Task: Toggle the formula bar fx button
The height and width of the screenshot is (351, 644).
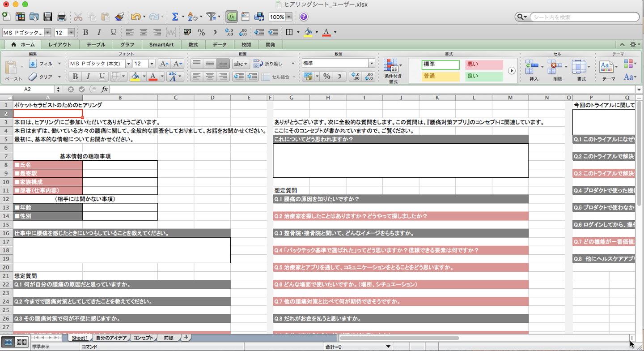Action: tap(231, 17)
